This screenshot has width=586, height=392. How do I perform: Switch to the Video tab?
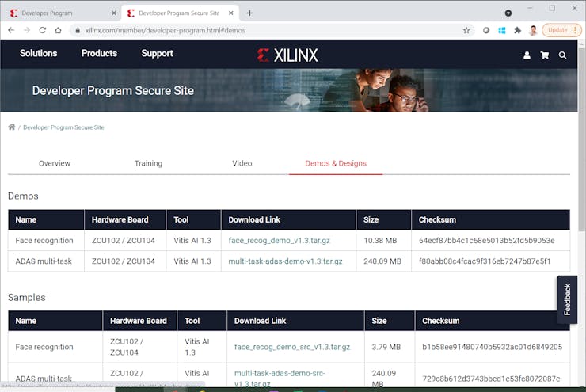242,163
